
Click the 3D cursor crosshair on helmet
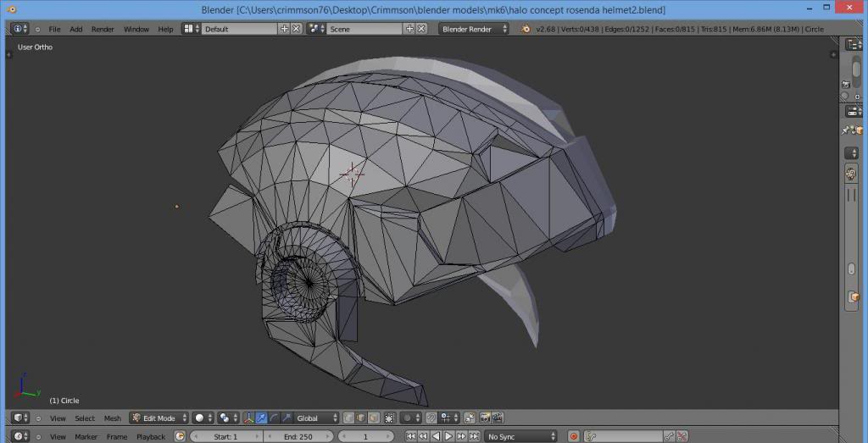(352, 173)
